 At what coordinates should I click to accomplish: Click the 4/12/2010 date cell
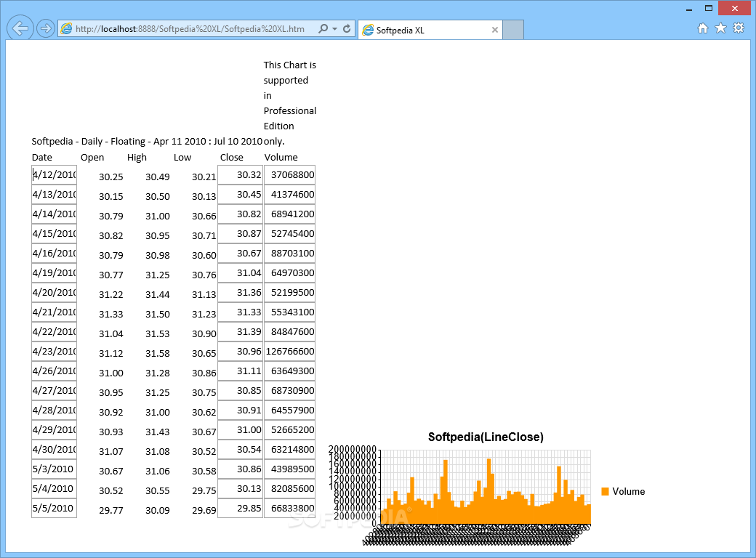coord(54,174)
